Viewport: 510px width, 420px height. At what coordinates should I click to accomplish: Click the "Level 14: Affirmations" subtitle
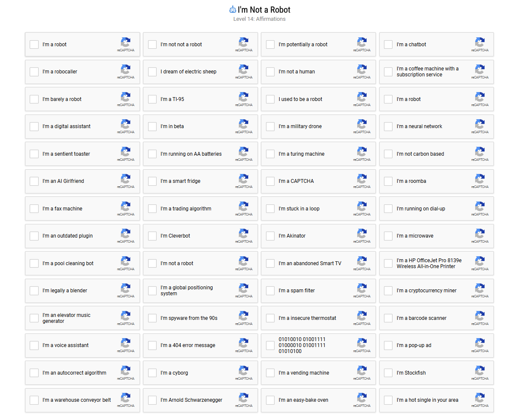[x=259, y=19]
